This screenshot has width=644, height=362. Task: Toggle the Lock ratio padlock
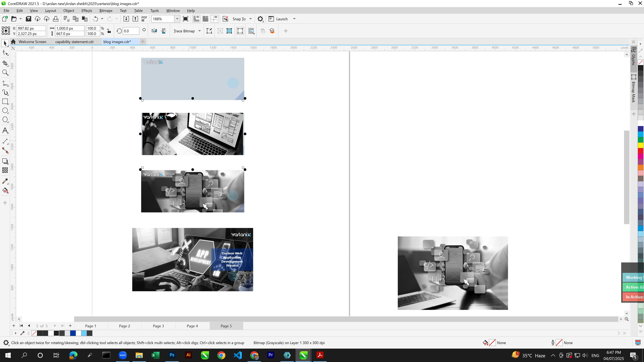tap(109, 31)
